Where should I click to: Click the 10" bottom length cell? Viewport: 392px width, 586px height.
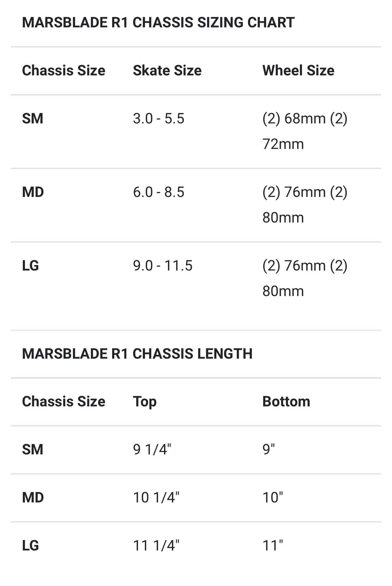pyautogui.click(x=273, y=498)
